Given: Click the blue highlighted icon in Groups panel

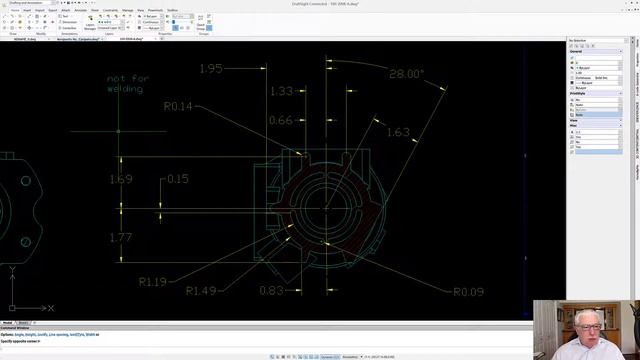Looking at the screenshot, I should point(209,28).
